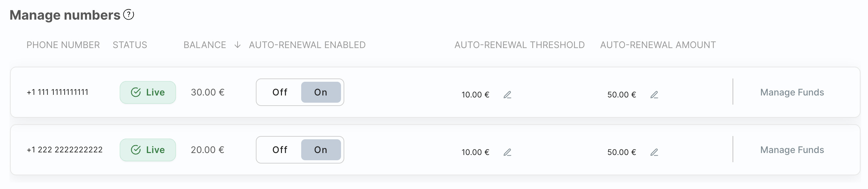Click the Status column header
868x189 pixels.
point(130,45)
